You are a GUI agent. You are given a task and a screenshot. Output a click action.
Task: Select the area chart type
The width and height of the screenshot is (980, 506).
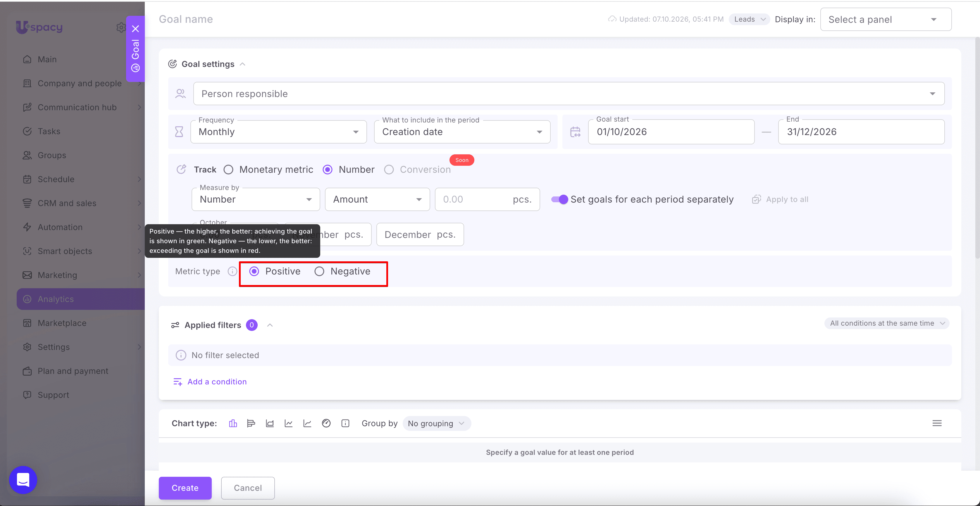tap(270, 423)
